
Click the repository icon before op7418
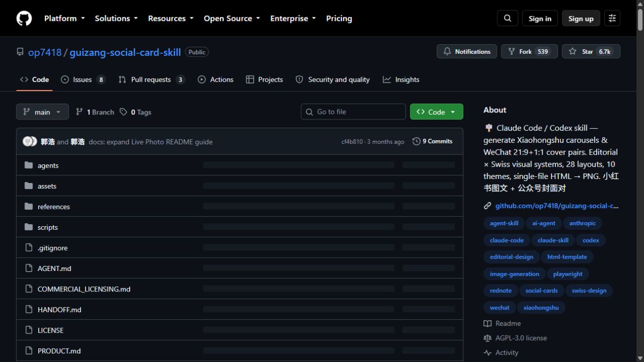(20, 52)
